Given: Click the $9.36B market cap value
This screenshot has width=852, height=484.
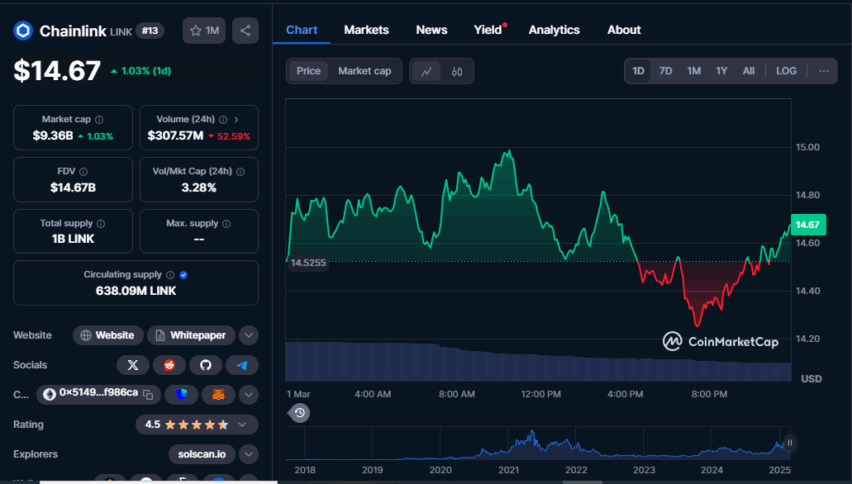Looking at the screenshot, I should (x=53, y=136).
